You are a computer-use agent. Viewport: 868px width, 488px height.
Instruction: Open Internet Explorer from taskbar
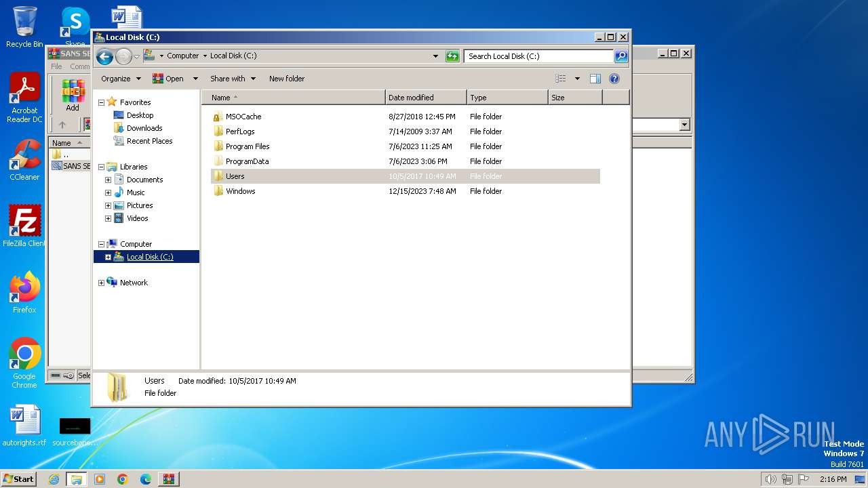pyautogui.click(x=54, y=479)
